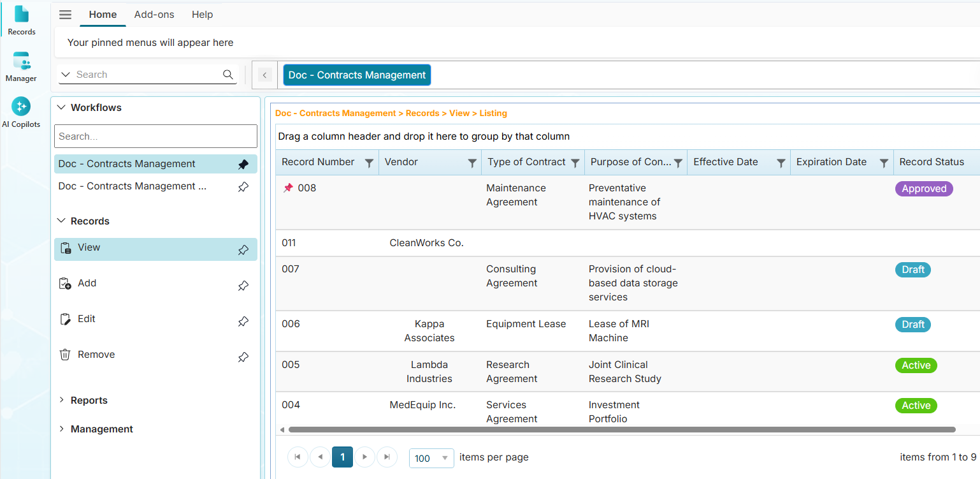Image resolution: width=980 pixels, height=479 pixels.
Task: Switch to the Add-ons tab
Action: [x=154, y=14]
